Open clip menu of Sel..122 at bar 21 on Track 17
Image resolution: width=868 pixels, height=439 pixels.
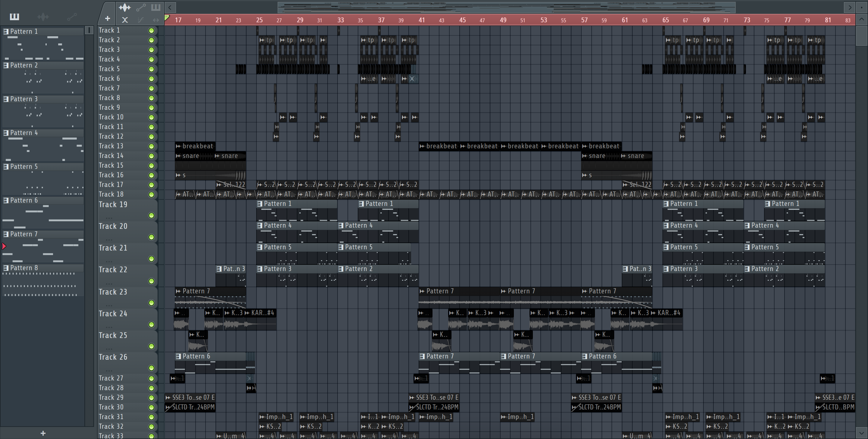pos(219,185)
